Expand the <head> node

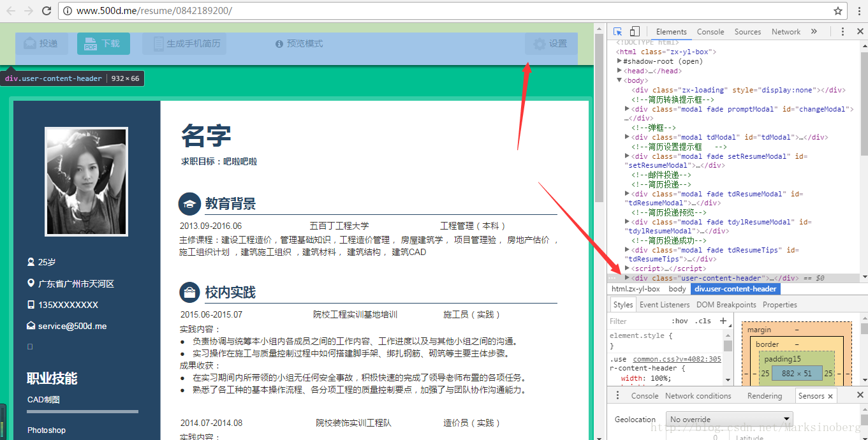(619, 71)
